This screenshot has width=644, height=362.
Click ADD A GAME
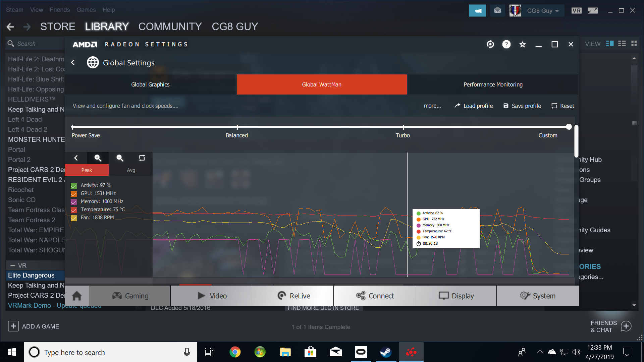point(34,326)
